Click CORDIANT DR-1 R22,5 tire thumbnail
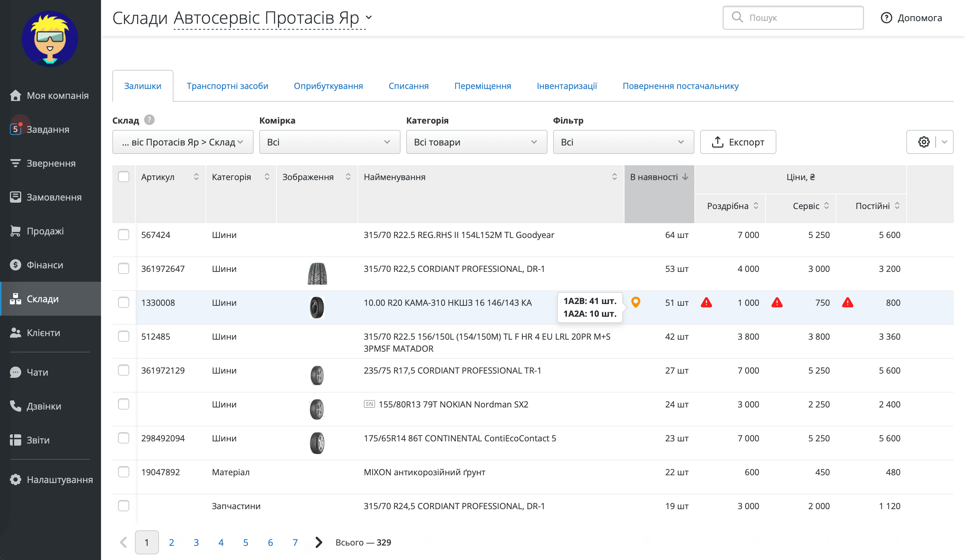The image size is (965, 560). (x=317, y=273)
